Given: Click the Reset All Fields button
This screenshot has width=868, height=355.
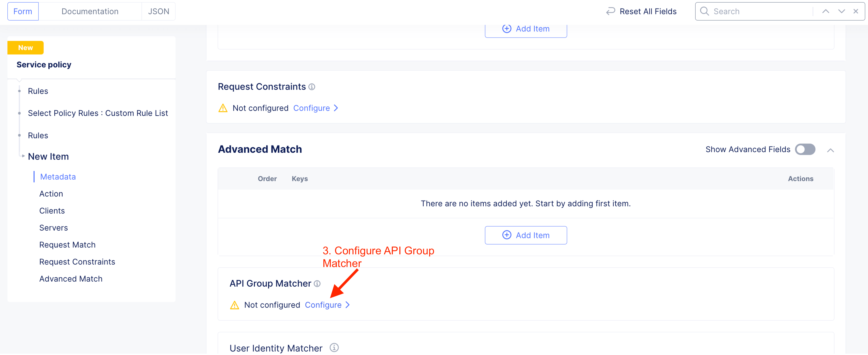Looking at the screenshot, I should [x=641, y=11].
